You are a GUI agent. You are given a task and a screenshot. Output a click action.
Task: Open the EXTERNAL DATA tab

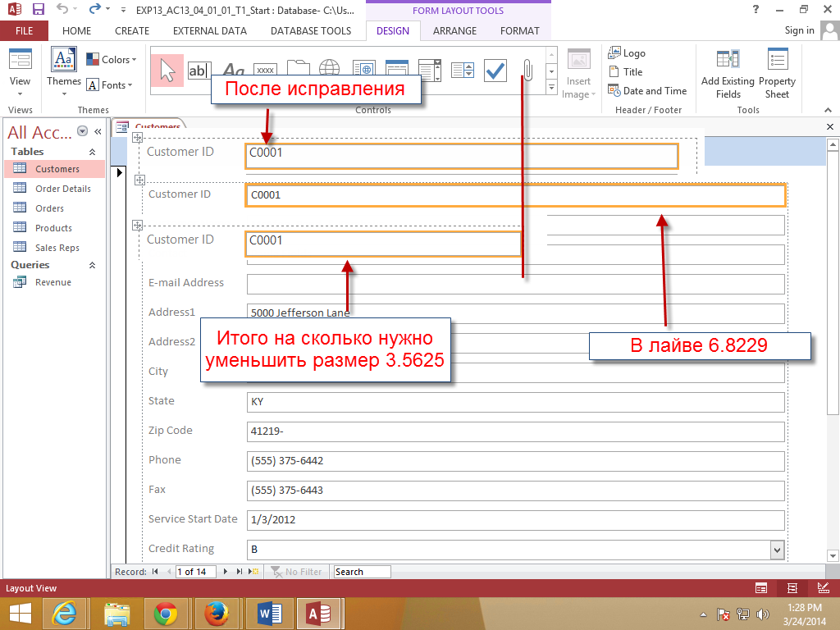pyautogui.click(x=209, y=30)
